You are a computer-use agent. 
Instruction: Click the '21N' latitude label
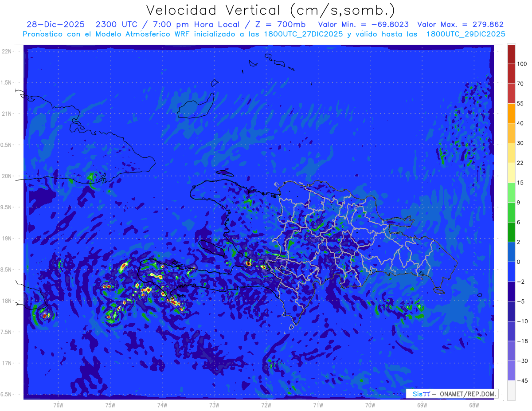click(6, 114)
